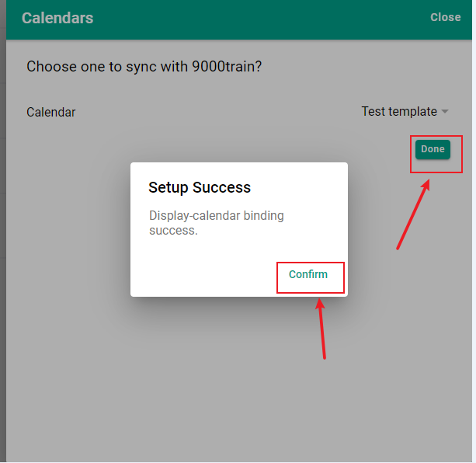Click the red arrow pointing to Confirm

tap(321, 329)
